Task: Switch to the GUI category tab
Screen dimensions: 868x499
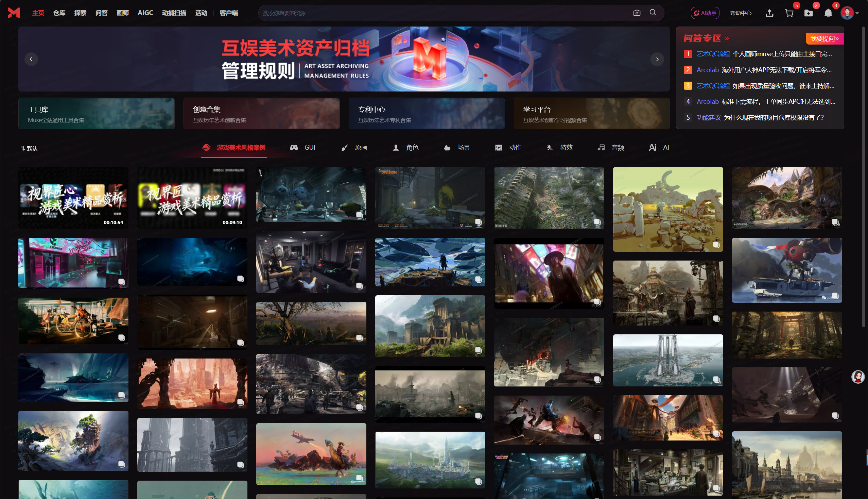Action: (x=303, y=147)
